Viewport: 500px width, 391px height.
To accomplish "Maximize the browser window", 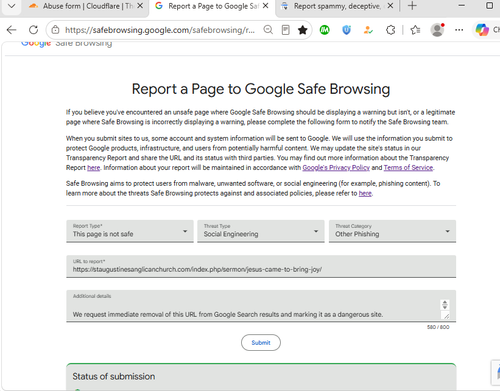I will (489, 6).
